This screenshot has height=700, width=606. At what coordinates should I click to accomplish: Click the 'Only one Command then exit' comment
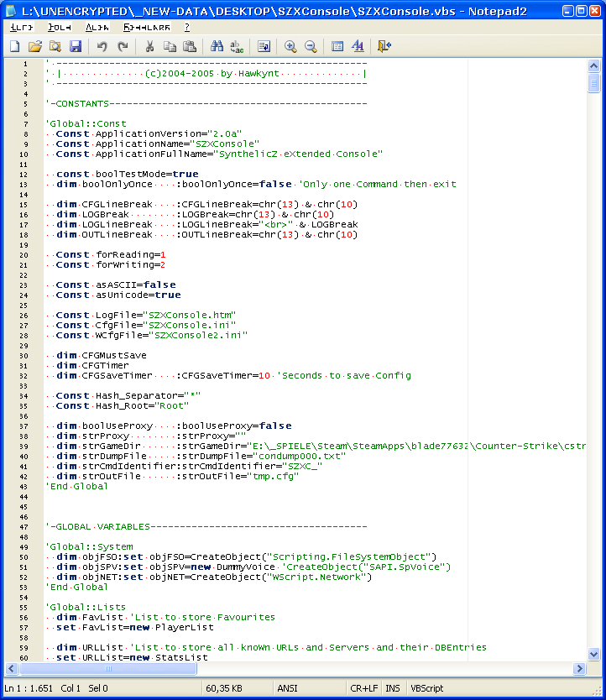pyautogui.click(x=378, y=185)
